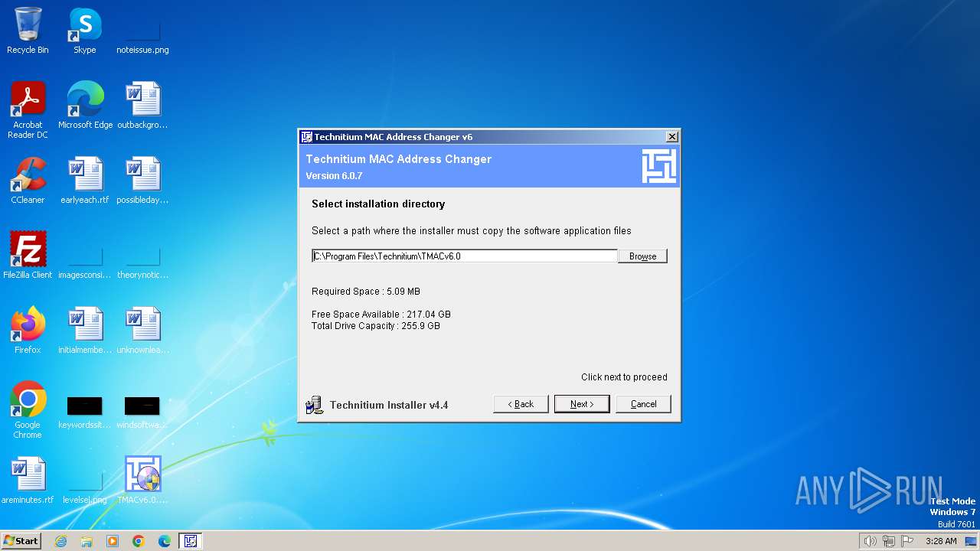Image resolution: width=980 pixels, height=551 pixels.
Task: Browse for an installation directory
Action: 642,256
